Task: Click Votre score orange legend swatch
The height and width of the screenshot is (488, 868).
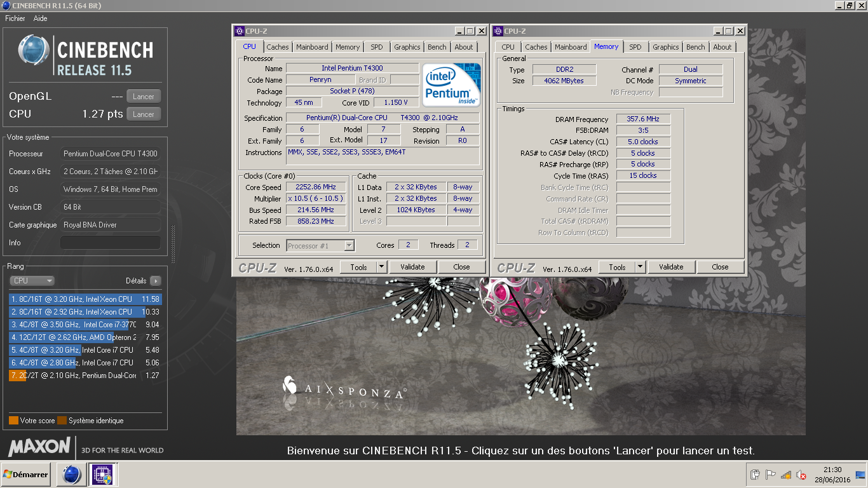Action: tap(13, 421)
